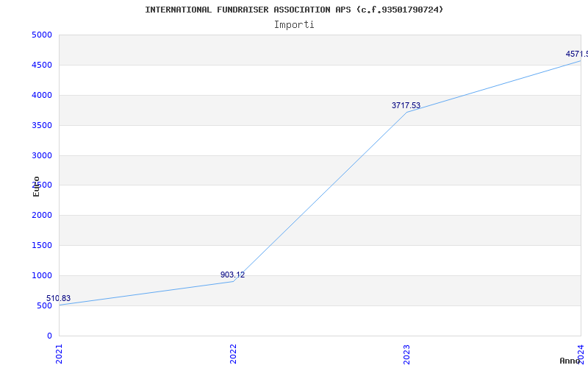Click the 4000 y-axis tick label
The height and width of the screenshot is (368, 588).
click(42, 96)
